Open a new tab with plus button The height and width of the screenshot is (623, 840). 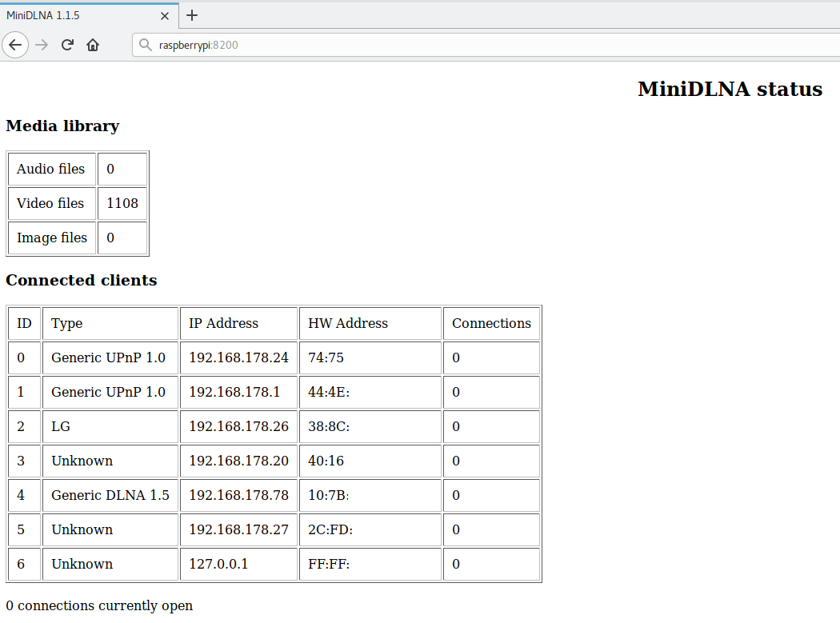click(x=192, y=15)
